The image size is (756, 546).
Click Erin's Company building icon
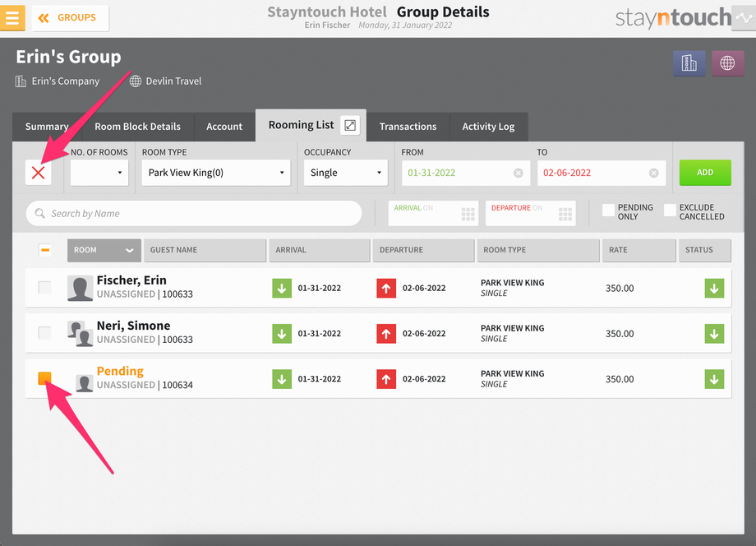(21, 81)
